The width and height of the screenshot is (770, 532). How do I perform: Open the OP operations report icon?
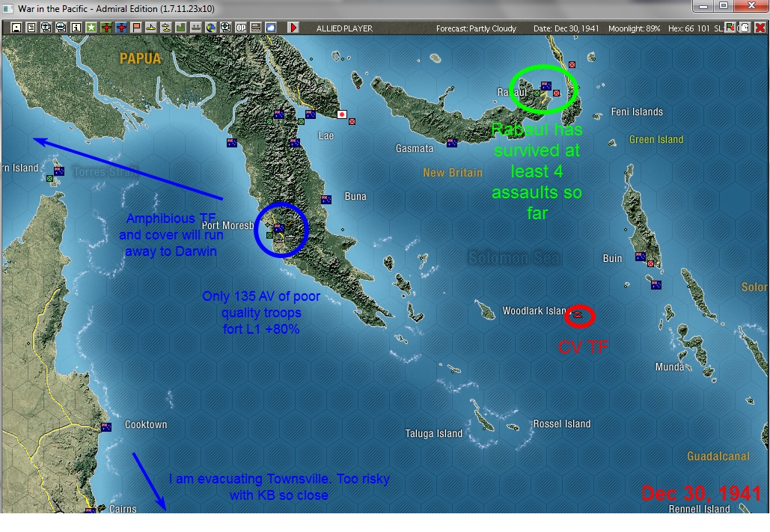point(241,28)
